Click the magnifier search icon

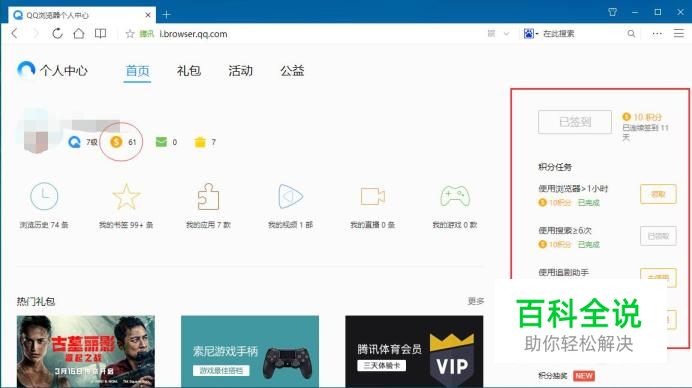631,34
